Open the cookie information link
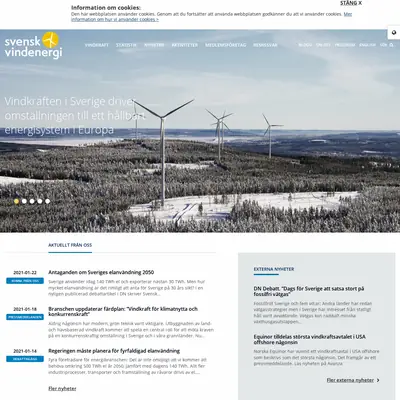 coord(211,17)
